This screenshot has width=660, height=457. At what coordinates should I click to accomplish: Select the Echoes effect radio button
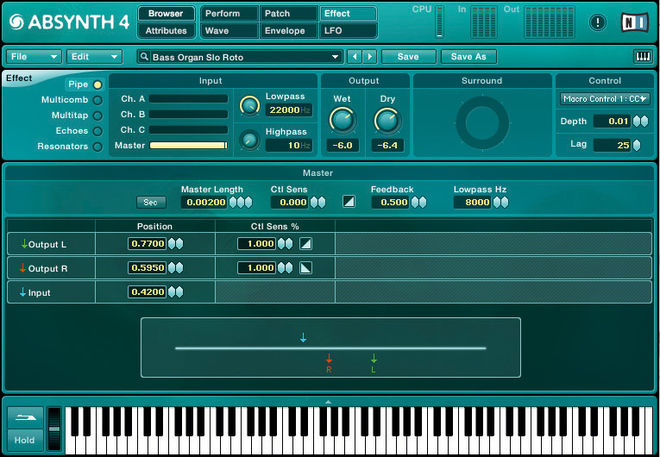click(x=97, y=131)
